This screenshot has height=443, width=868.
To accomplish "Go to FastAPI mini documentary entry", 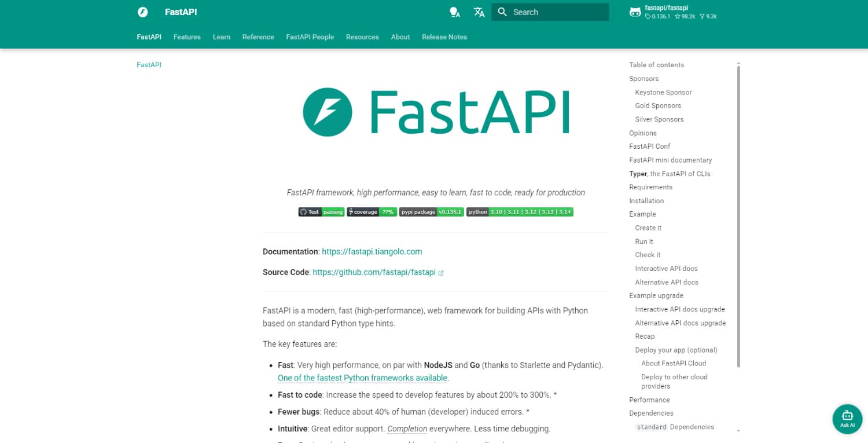I will [x=671, y=160].
